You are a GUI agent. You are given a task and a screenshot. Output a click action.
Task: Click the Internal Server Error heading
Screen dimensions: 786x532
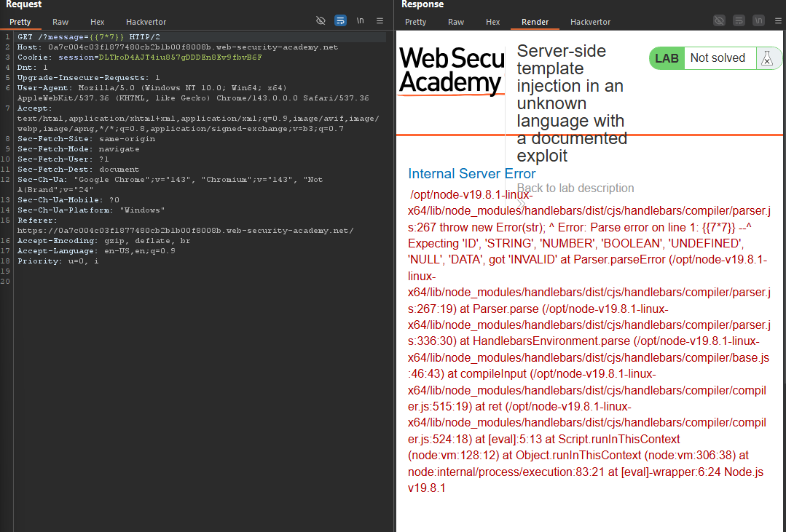472,174
